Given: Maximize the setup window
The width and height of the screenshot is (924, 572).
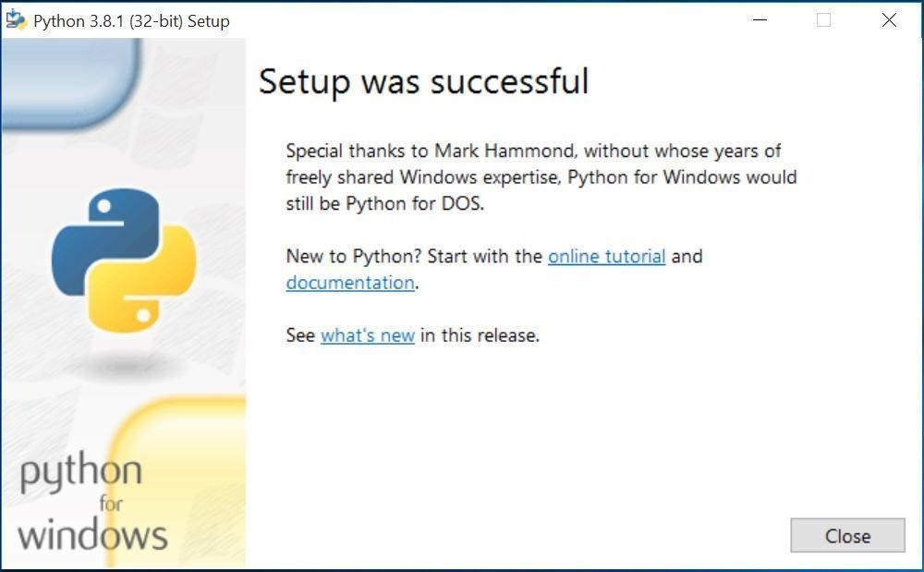Looking at the screenshot, I should (823, 19).
